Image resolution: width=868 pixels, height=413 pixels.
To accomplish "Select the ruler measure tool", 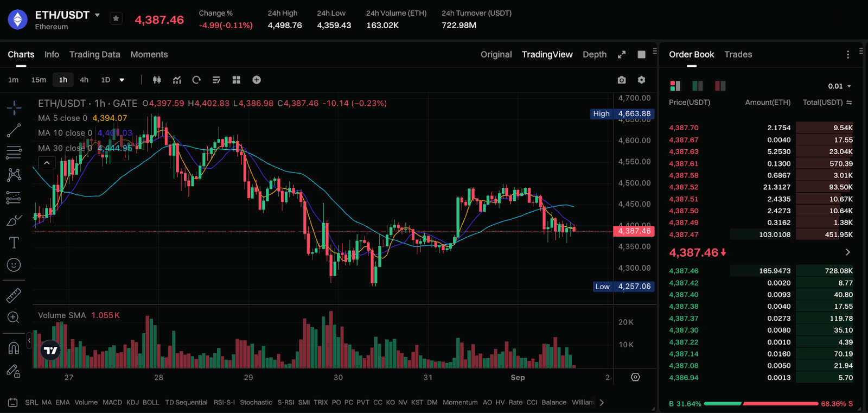I will [x=14, y=295].
